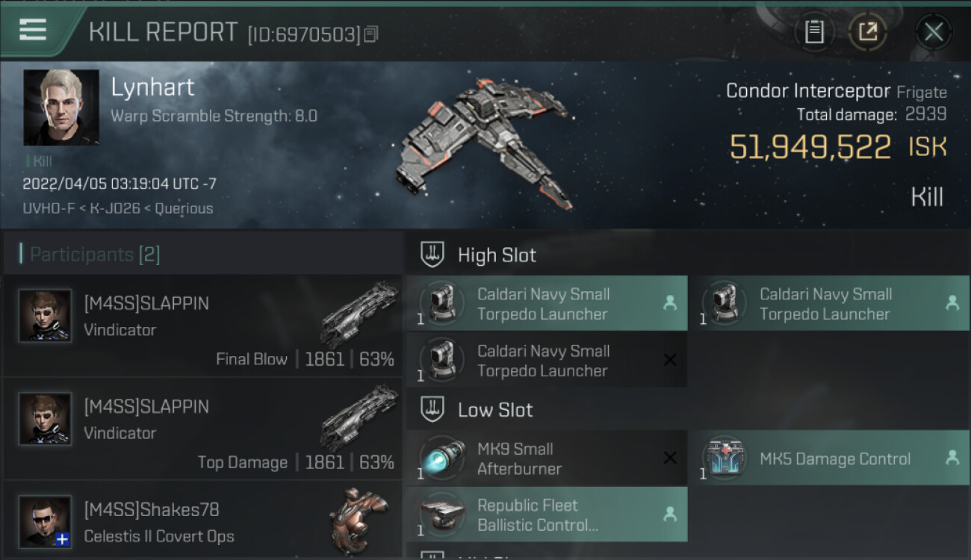Open the Participants [2] header
The width and height of the screenshot is (971, 560).
coord(95,255)
